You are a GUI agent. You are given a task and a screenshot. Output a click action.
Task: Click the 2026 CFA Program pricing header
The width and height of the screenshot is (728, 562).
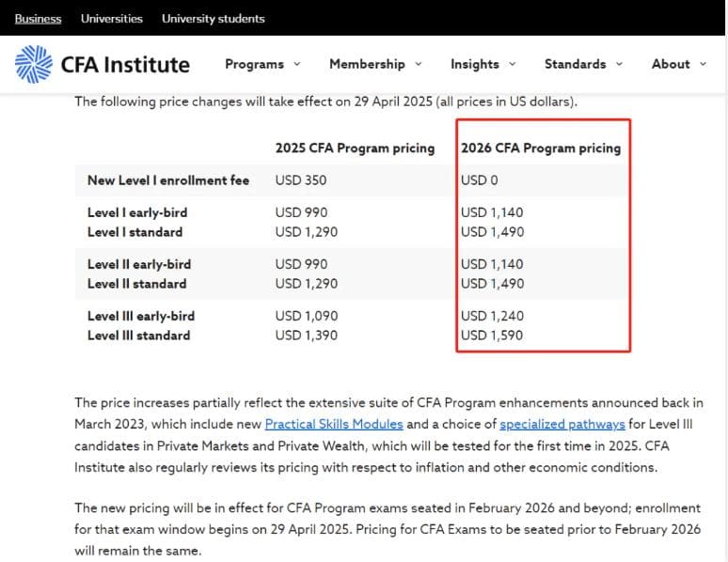[541, 148]
